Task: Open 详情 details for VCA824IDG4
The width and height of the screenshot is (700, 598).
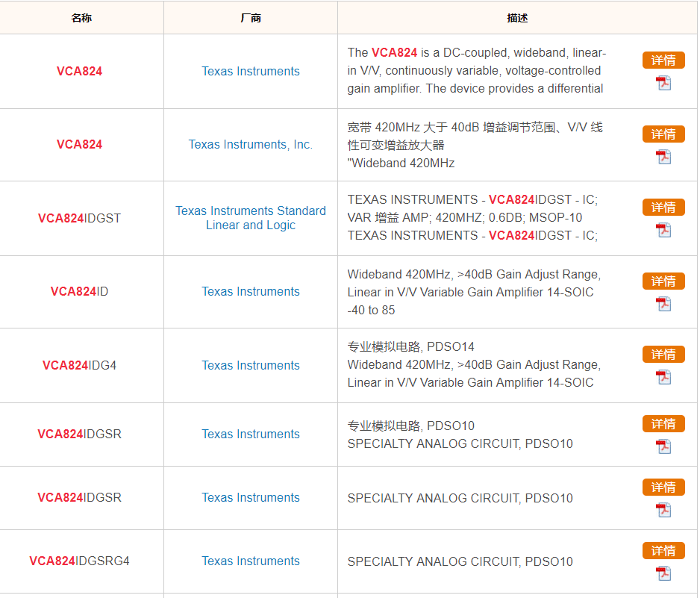Action: point(663,354)
